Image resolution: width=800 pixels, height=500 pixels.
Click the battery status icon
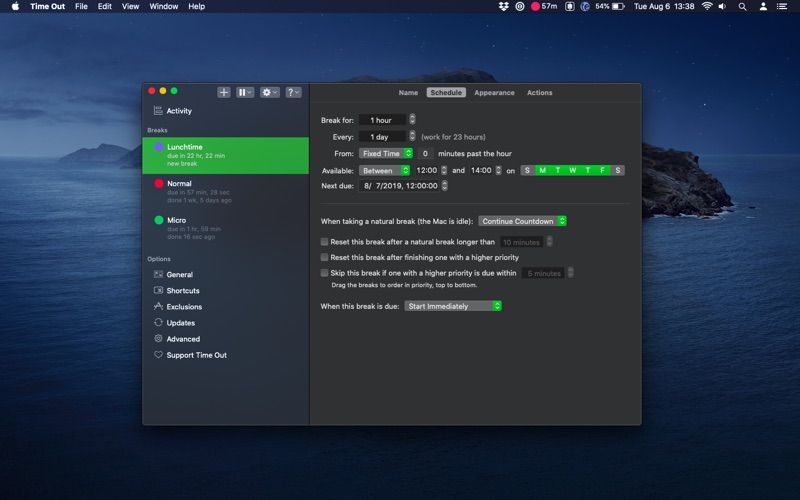coord(618,7)
